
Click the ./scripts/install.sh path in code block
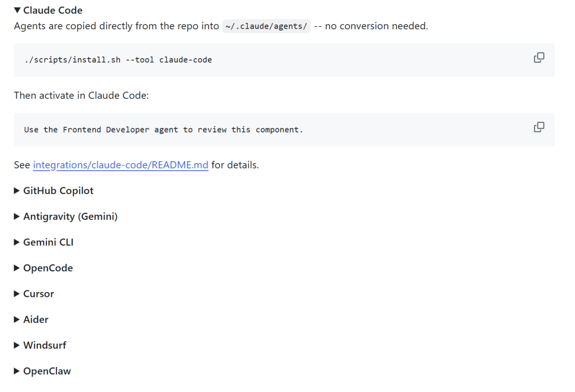(x=72, y=60)
